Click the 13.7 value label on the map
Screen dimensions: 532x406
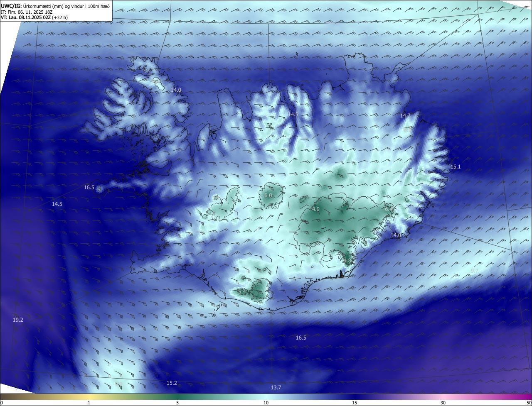click(x=276, y=387)
